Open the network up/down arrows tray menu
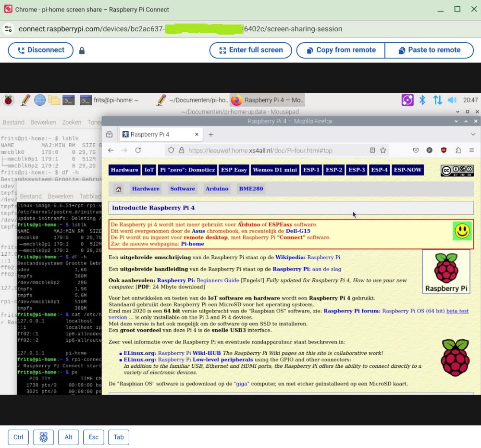The image size is (481, 448). 438,100
